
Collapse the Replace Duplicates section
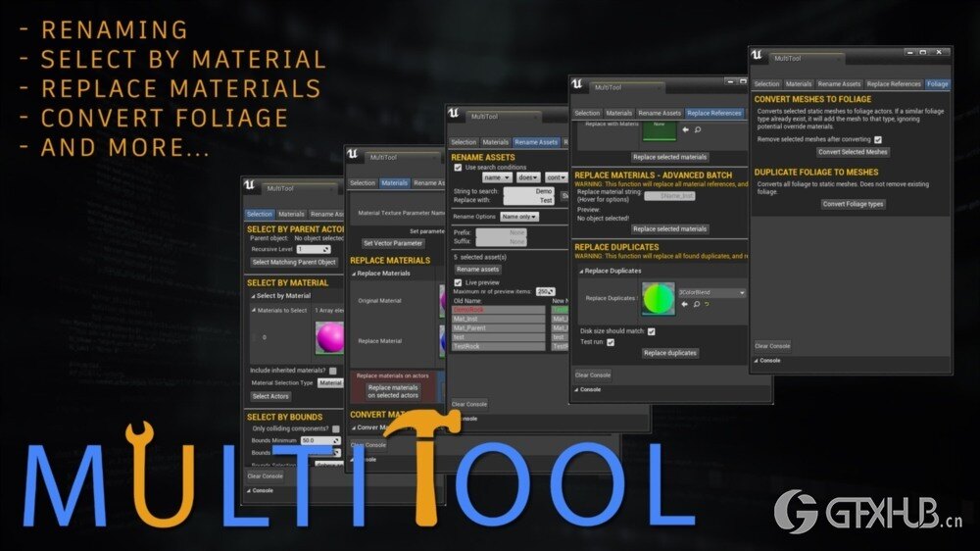point(580,272)
